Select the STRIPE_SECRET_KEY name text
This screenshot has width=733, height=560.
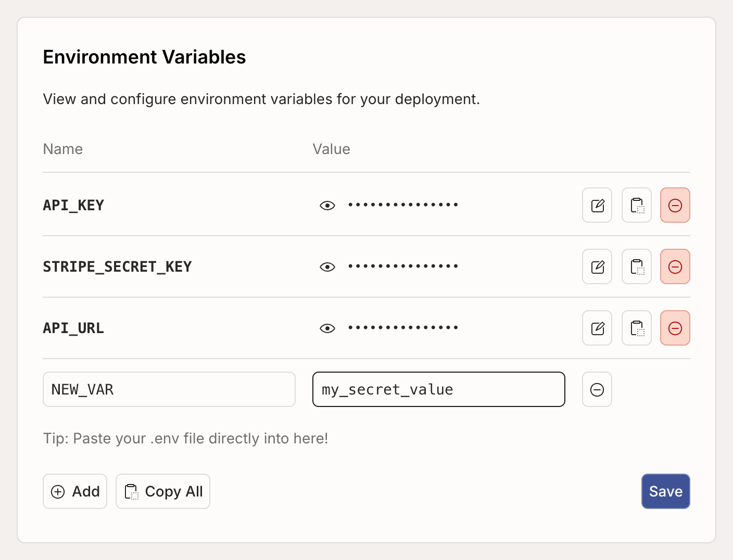pos(117,267)
